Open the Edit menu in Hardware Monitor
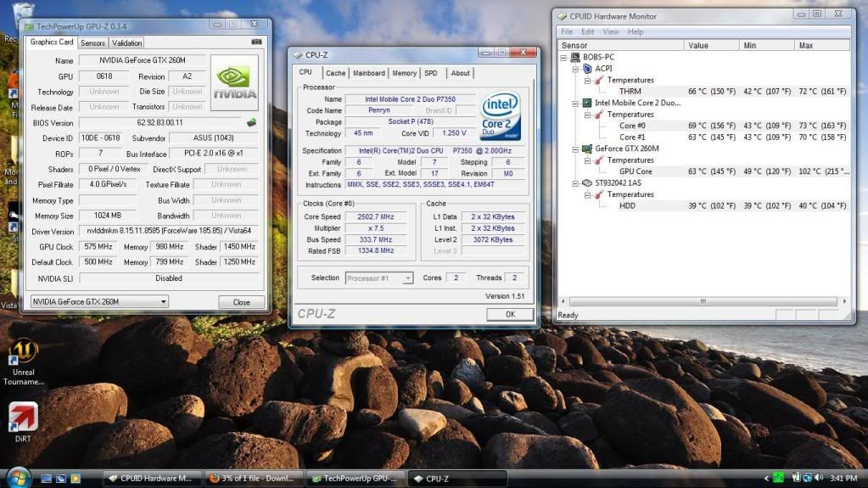This screenshot has width=868, height=488. click(587, 31)
